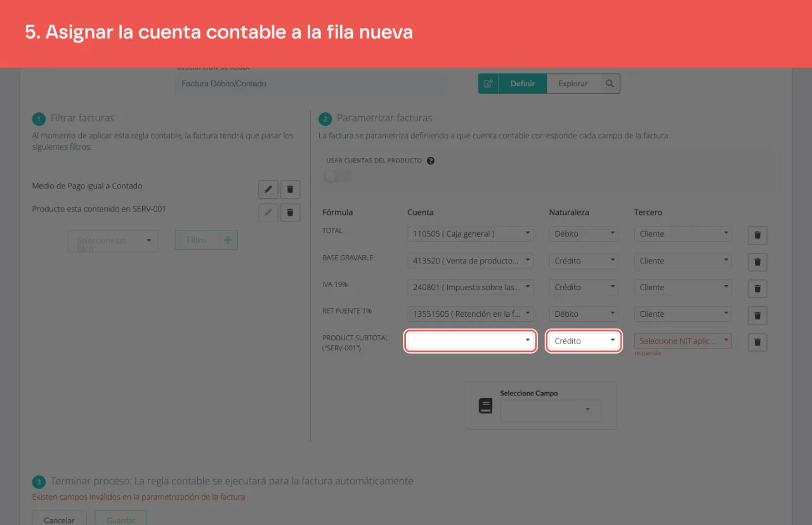Delete the IVA 19% formula row
This screenshot has height=525, width=812.
click(x=757, y=288)
